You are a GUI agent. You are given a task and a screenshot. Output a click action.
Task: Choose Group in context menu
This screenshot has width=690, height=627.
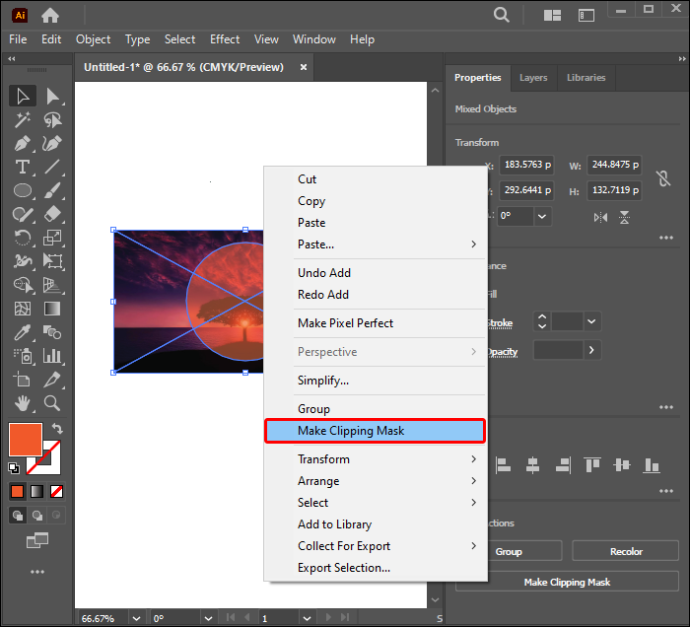[x=375, y=409]
